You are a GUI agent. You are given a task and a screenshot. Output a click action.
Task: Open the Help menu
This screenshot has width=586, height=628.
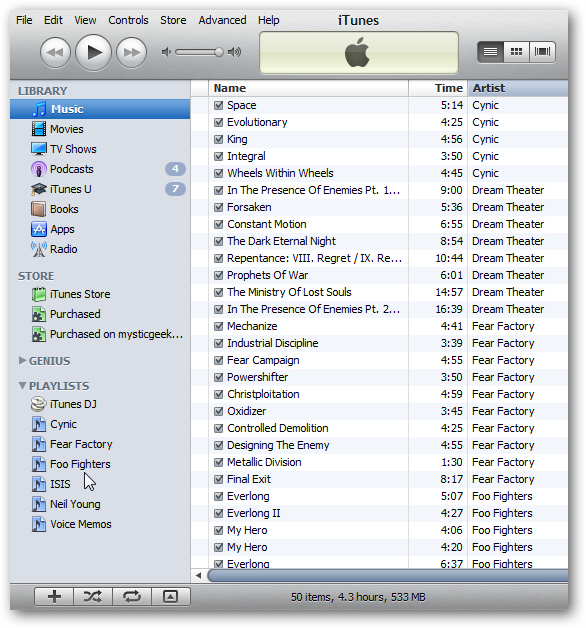[x=268, y=20]
